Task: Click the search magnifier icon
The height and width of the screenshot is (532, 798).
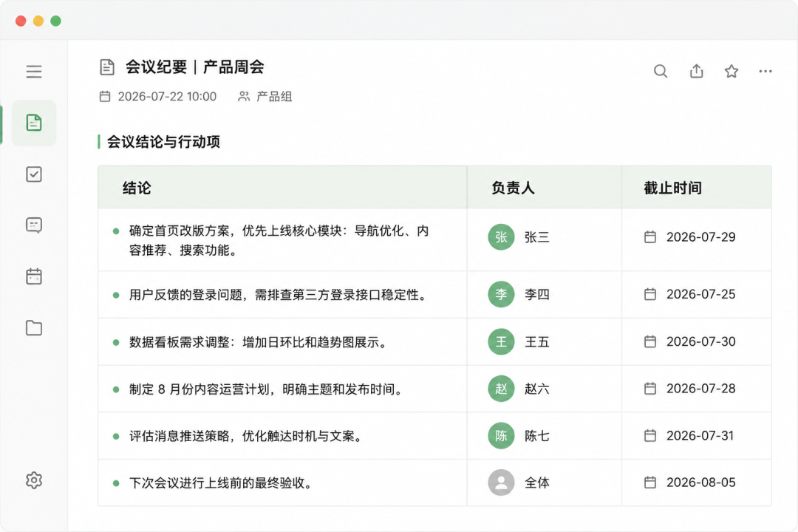Action: click(661, 71)
